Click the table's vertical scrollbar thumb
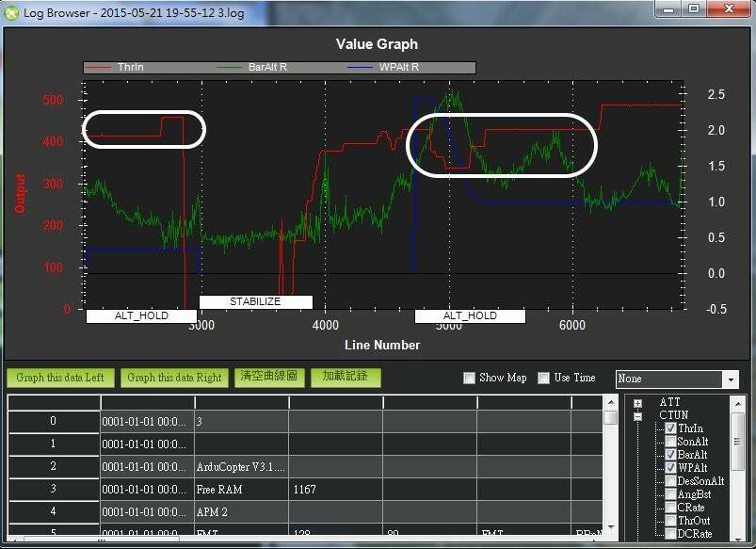The width and height of the screenshot is (756, 549). click(x=610, y=417)
